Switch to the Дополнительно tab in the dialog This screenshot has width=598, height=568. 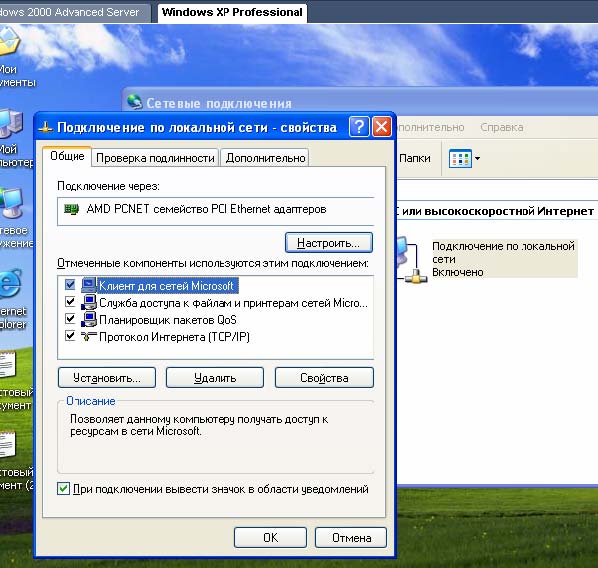265,158
